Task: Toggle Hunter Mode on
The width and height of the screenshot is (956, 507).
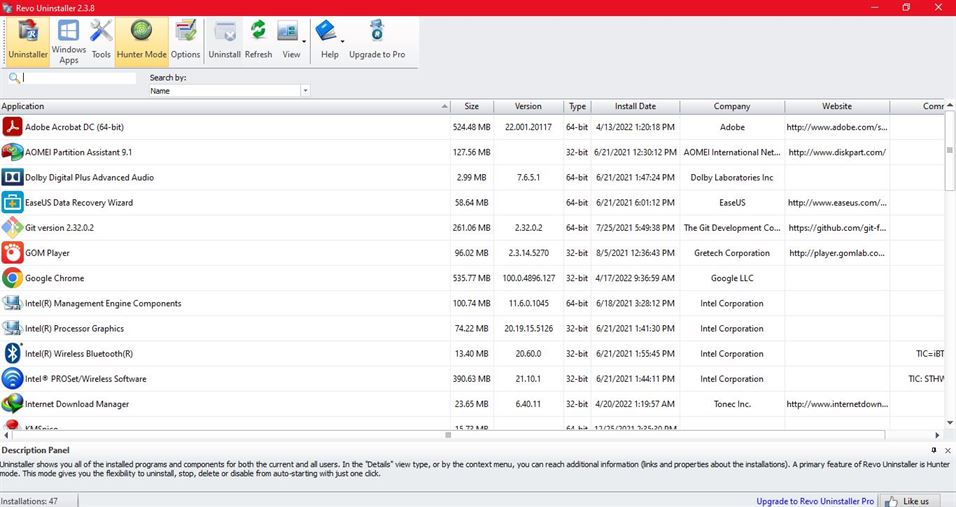Action: pyautogui.click(x=142, y=42)
